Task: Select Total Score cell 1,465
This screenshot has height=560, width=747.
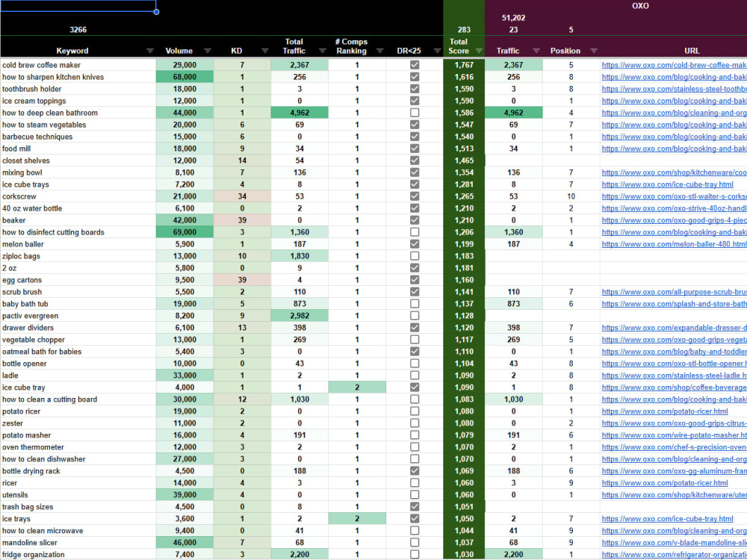Action: (464, 161)
